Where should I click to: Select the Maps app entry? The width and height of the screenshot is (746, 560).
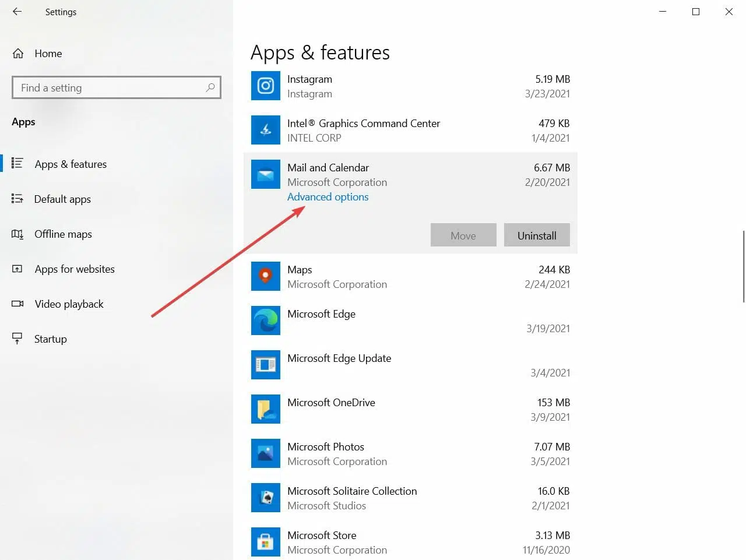[410, 276]
